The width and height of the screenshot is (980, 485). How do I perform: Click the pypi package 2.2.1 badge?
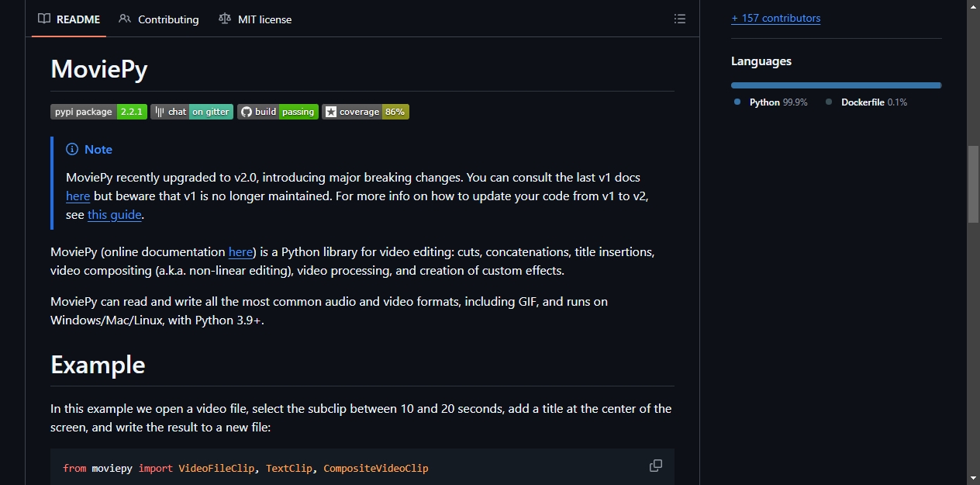point(98,112)
